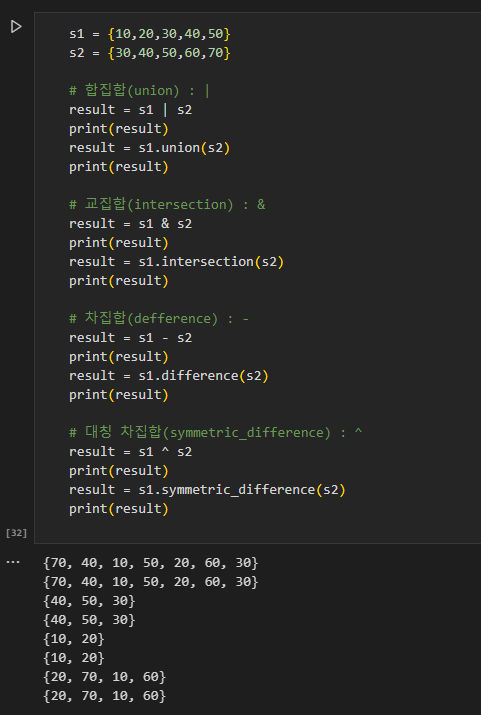Click the 합집합(union) comment line
The image size is (481, 715).
pos(140,91)
